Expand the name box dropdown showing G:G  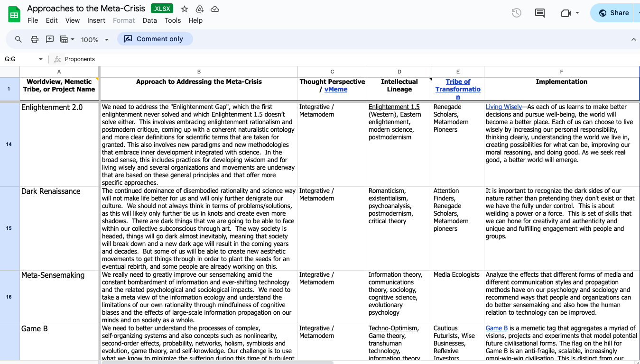(40, 59)
